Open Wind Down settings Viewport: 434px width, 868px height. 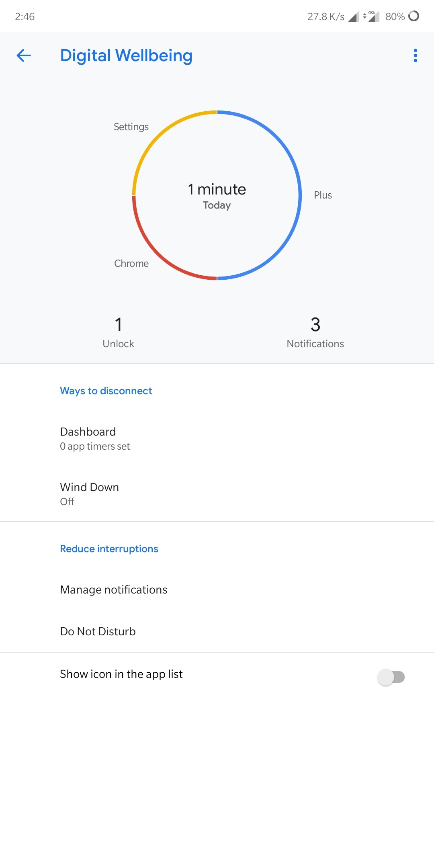(x=89, y=494)
